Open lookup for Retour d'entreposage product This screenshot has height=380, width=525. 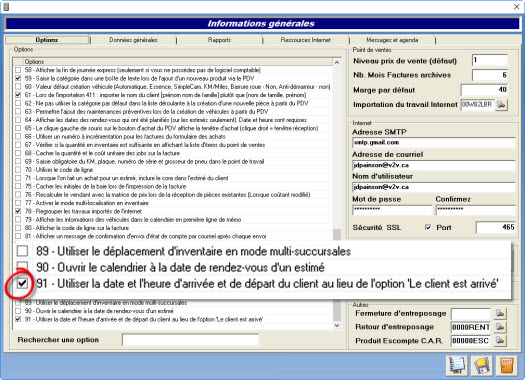(500, 327)
